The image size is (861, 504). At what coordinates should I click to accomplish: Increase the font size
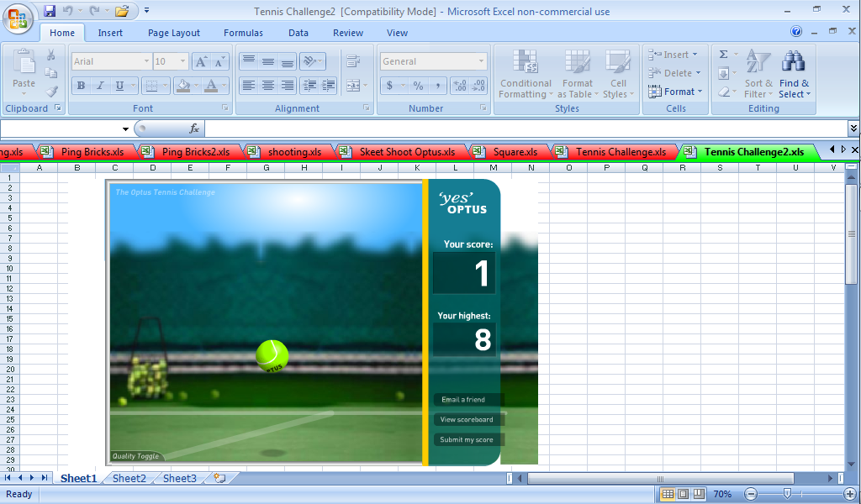201,61
